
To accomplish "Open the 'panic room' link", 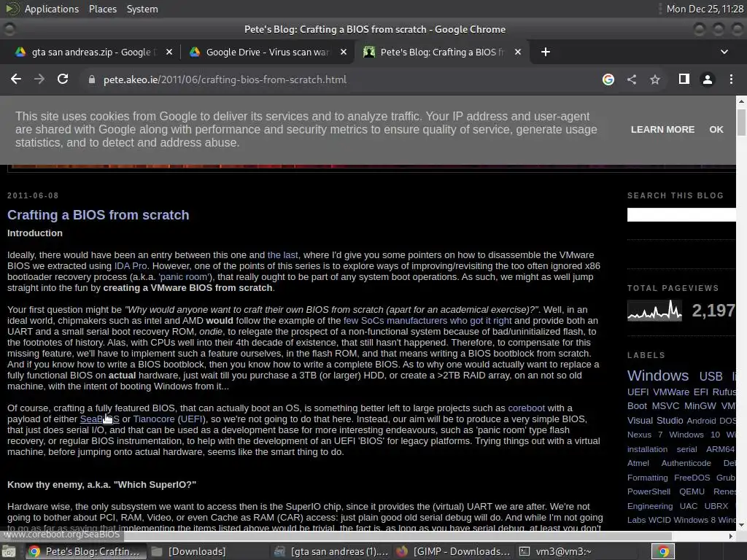I will [x=185, y=276].
